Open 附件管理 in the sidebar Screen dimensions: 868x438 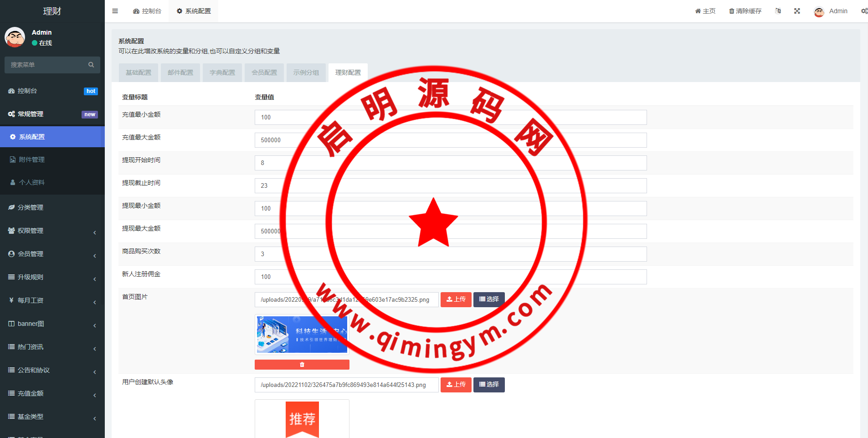pyautogui.click(x=32, y=160)
